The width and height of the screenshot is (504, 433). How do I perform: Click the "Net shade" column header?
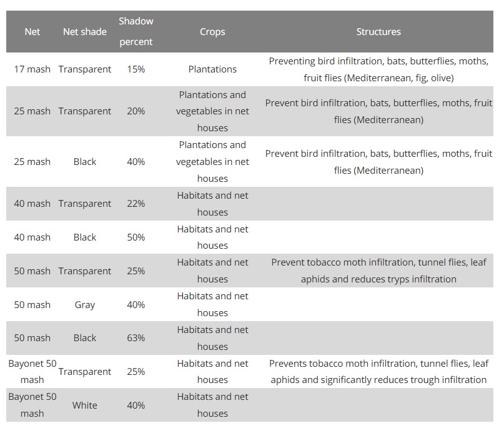pos(85,31)
